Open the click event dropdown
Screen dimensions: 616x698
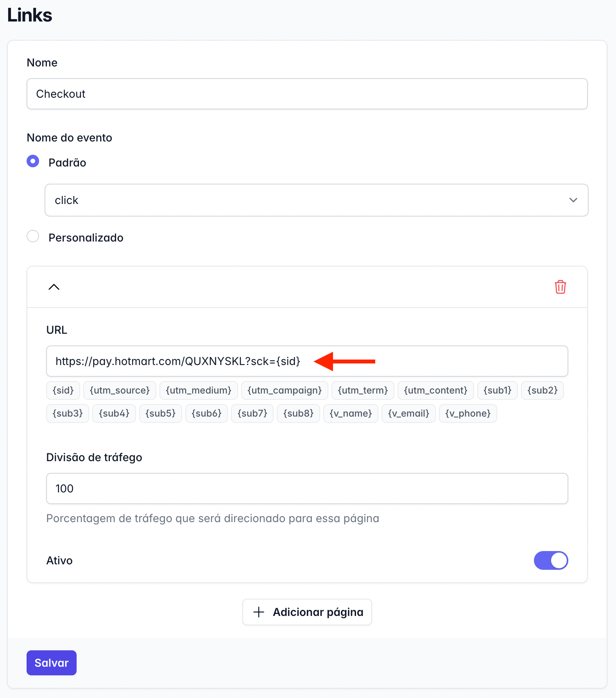click(317, 200)
